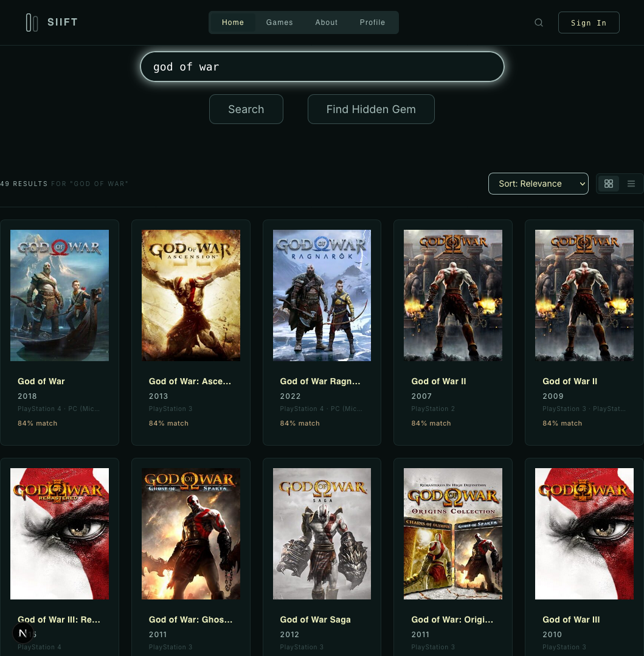
Task: Switch to grid view layout
Action: [609, 184]
